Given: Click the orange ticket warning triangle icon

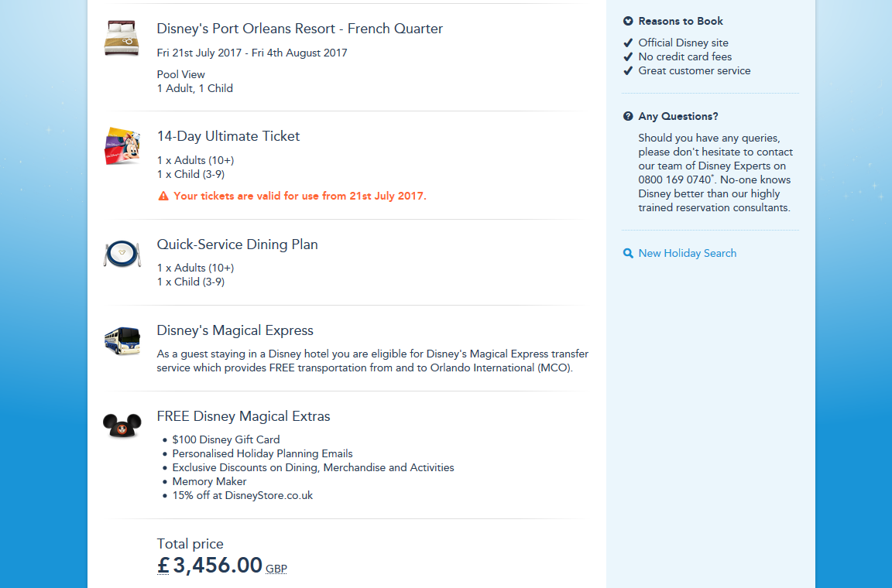Looking at the screenshot, I should point(163,197).
